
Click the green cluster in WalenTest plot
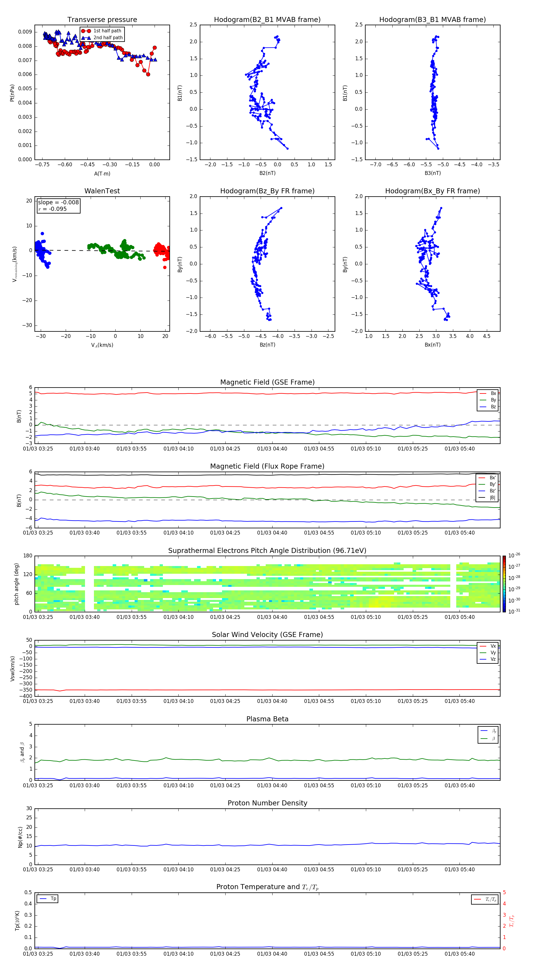116,250
